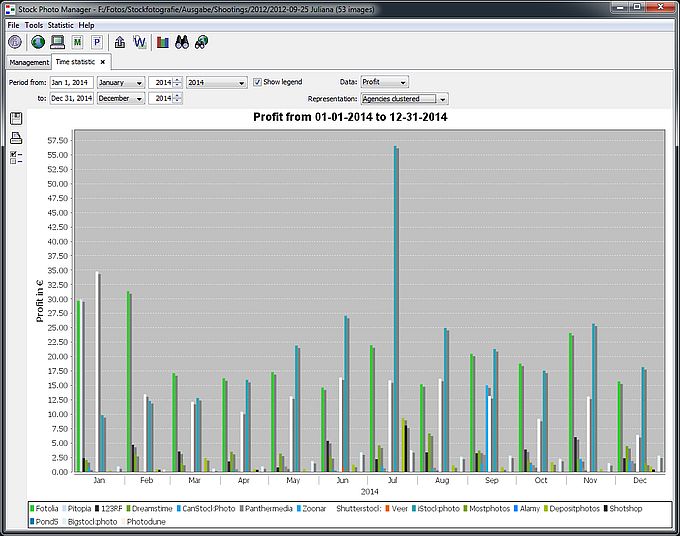Click the upload arrow toolbar icon
Viewport: 680px width, 536px height.
pyautogui.click(x=120, y=42)
